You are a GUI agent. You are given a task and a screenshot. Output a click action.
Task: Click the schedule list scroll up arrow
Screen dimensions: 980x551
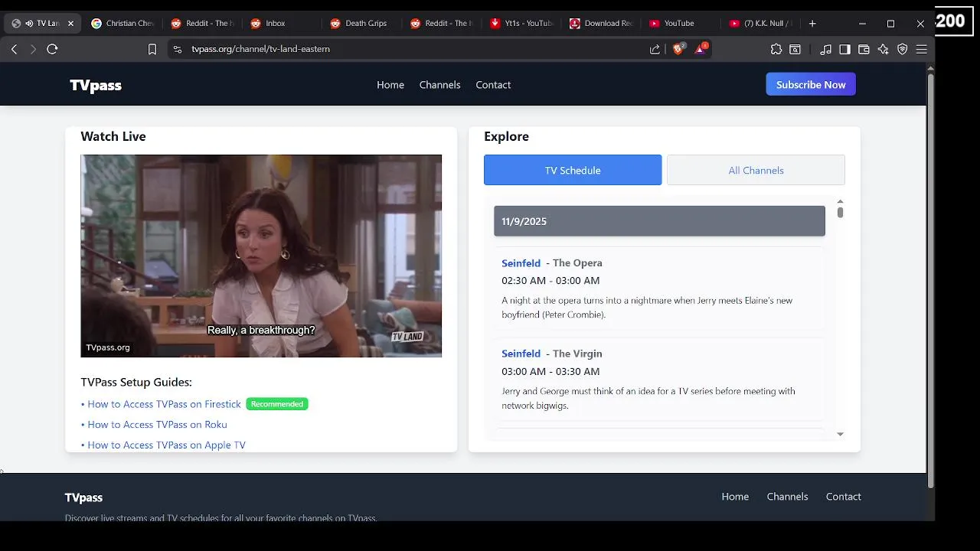pyautogui.click(x=840, y=201)
